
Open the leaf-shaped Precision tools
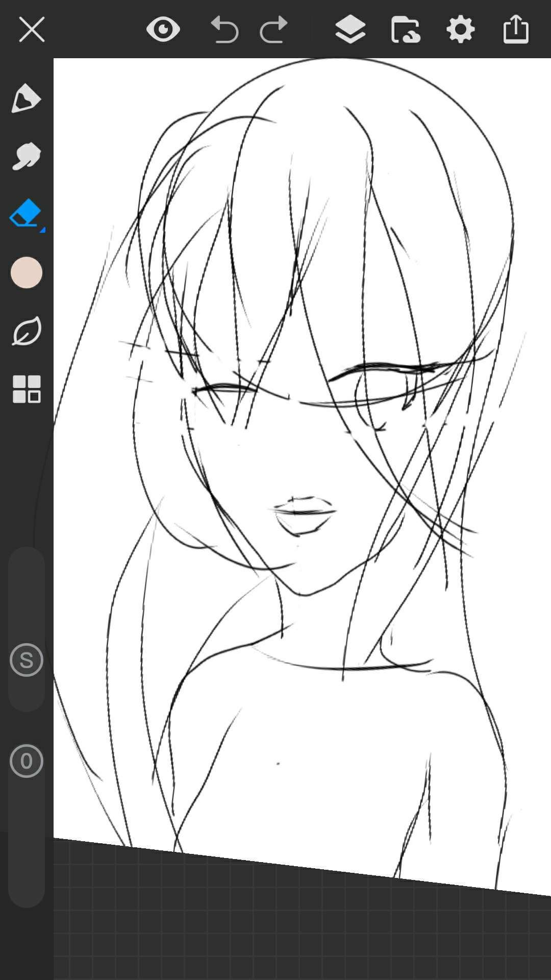tap(27, 331)
